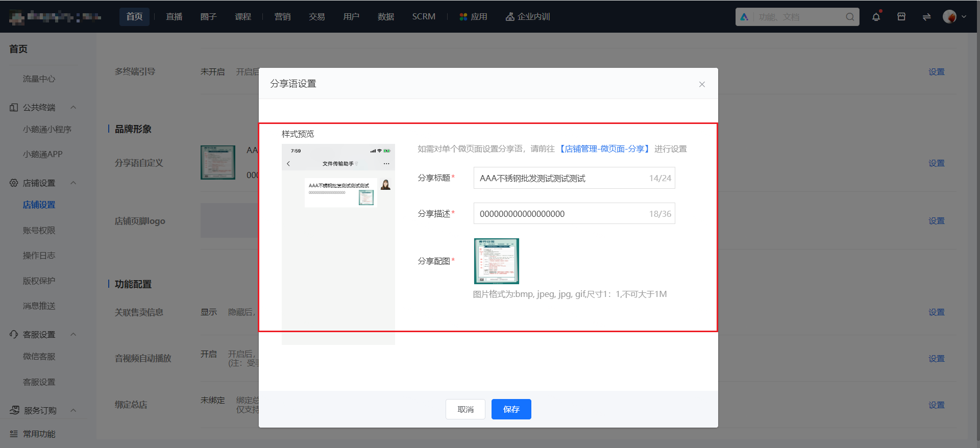Click 设置 link for 多终端引导 row
980x448 pixels.
[x=937, y=72]
